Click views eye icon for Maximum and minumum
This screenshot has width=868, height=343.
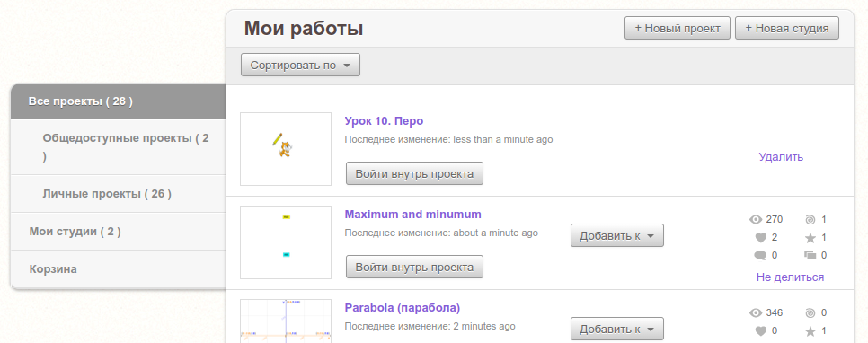pyautogui.click(x=756, y=220)
